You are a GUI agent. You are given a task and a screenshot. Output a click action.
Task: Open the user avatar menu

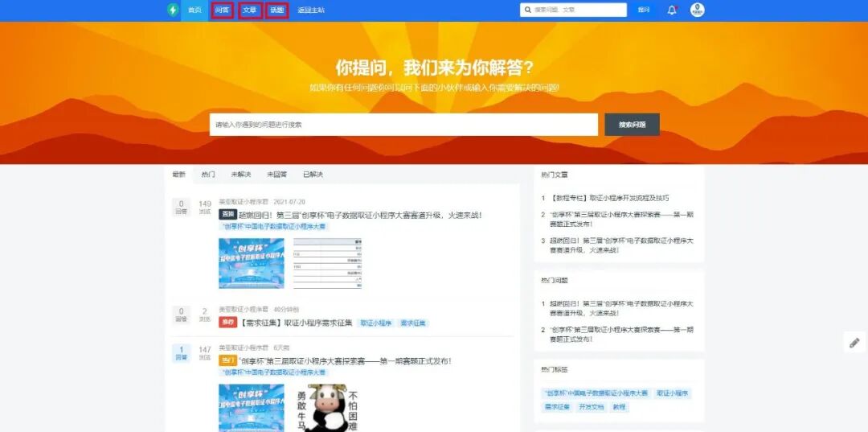697,10
